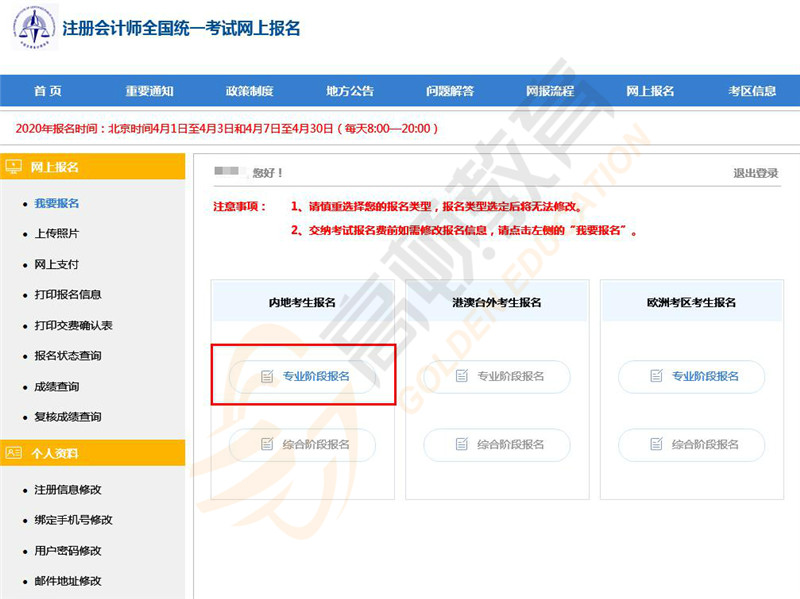Open the 首页 navigation tab

pyautogui.click(x=47, y=91)
